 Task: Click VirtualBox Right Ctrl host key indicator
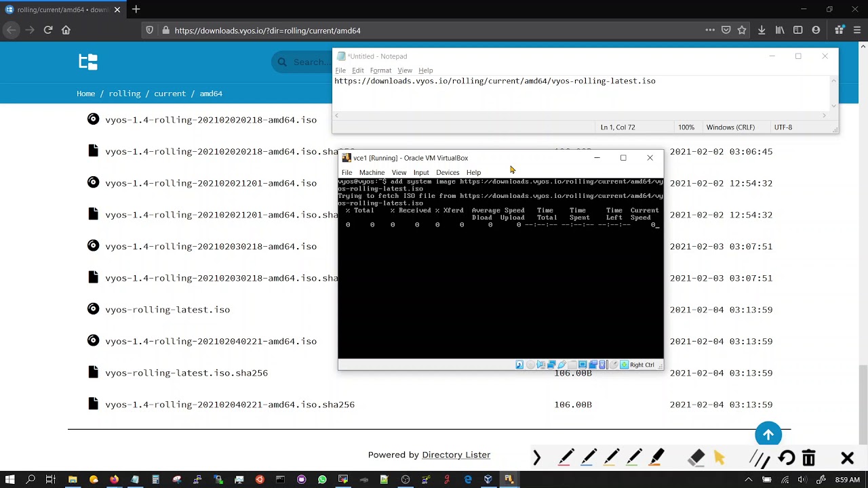coord(642,365)
